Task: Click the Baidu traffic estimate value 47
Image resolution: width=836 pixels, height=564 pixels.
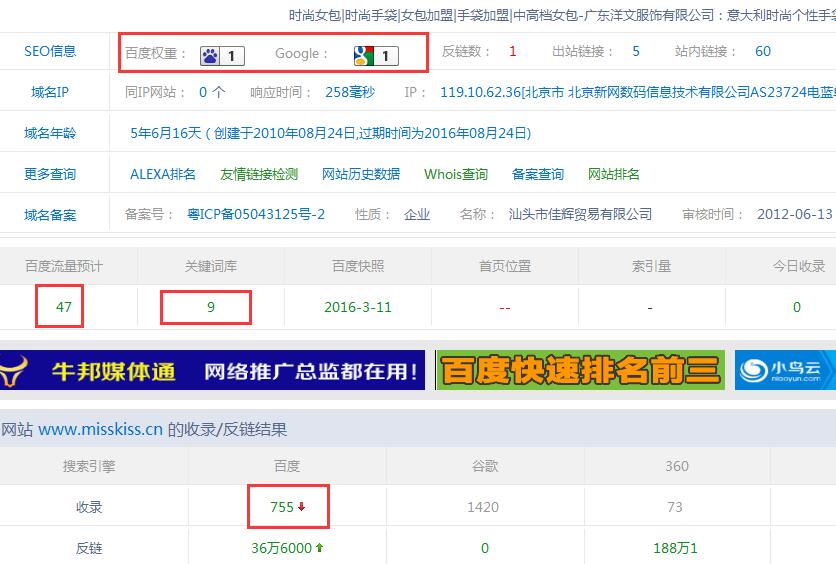Action: (x=64, y=307)
